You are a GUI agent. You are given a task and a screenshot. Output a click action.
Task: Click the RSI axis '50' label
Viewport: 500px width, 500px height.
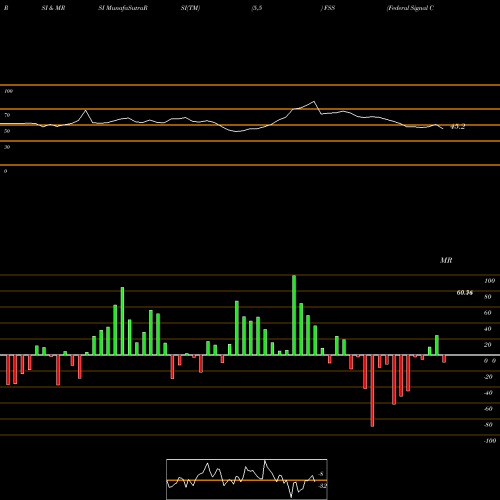coord(7,131)
